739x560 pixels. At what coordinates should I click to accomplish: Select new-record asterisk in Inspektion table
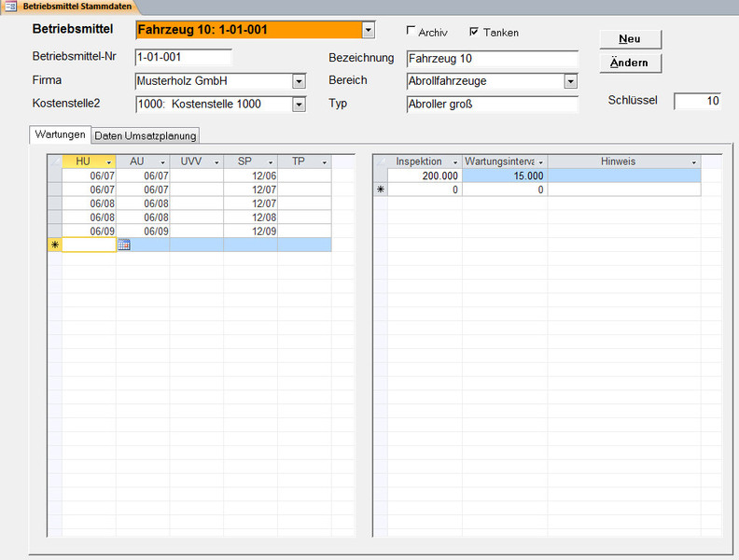[381, 189]
